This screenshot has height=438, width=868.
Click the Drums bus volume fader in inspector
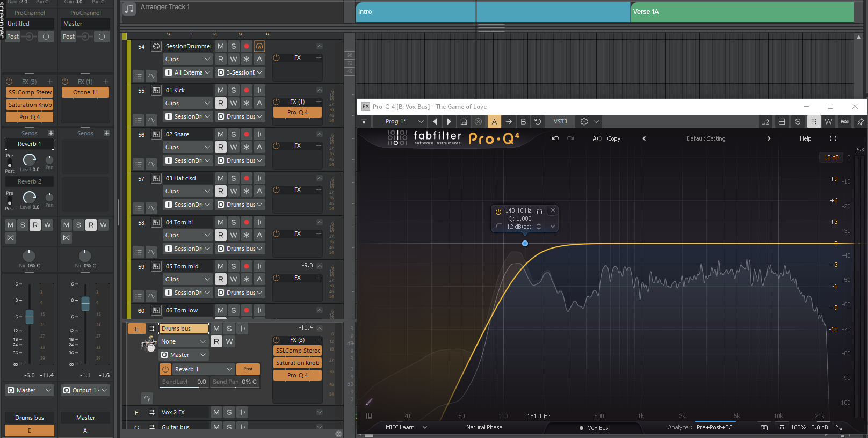click(30, 317)
